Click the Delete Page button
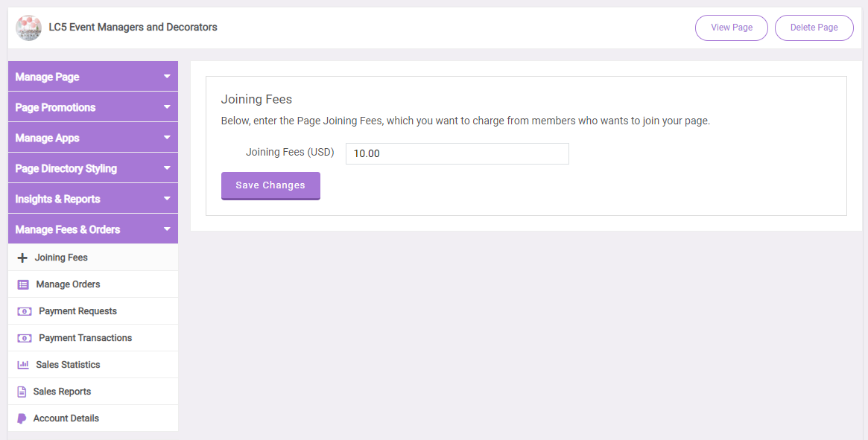 click(x=814, y=28)
